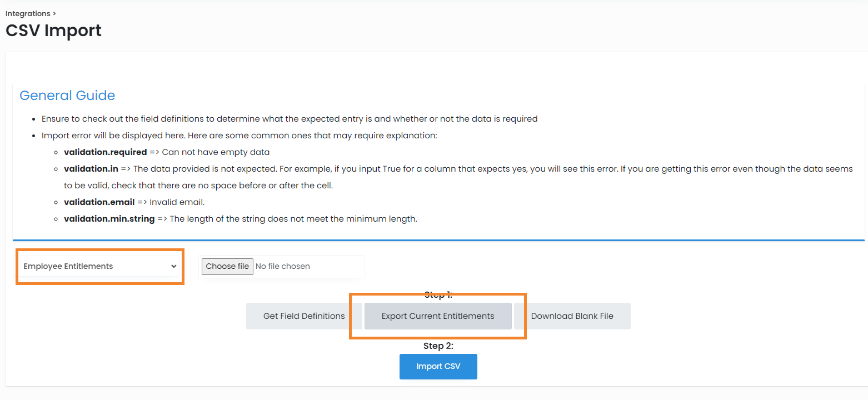Start the upload with Import CSV
Screen dimensions: 868x400
[438, 367]
